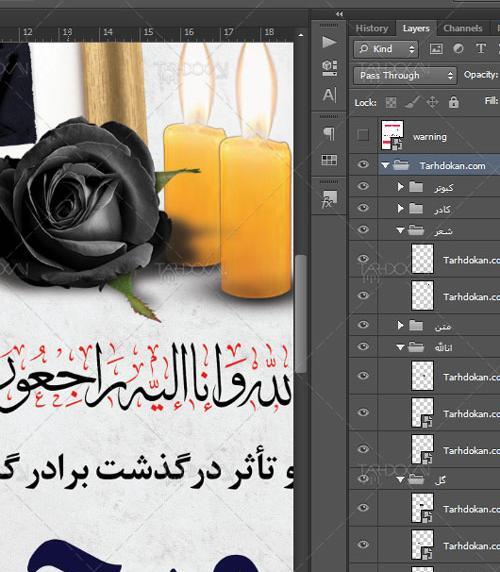This screenshot has height=572, width=500.
Task: Collapse the شعر group
Action: [x=400, y=231]
